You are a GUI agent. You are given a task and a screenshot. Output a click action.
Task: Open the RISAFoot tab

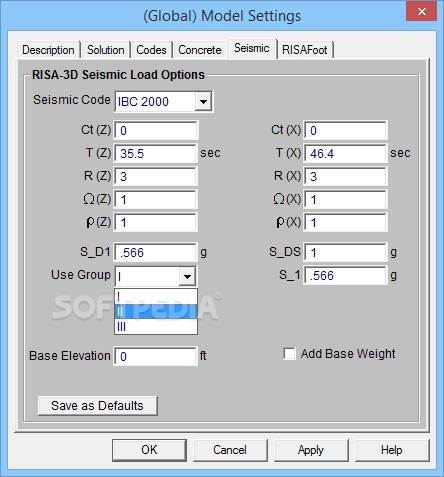click(x=305, y=50)
